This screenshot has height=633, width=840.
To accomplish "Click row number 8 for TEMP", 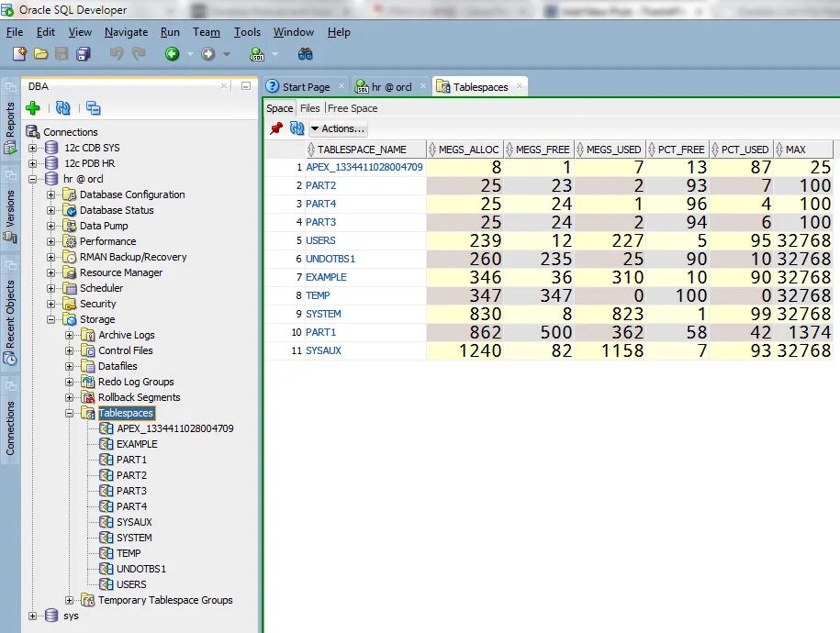I will click(x=298, y=295).
